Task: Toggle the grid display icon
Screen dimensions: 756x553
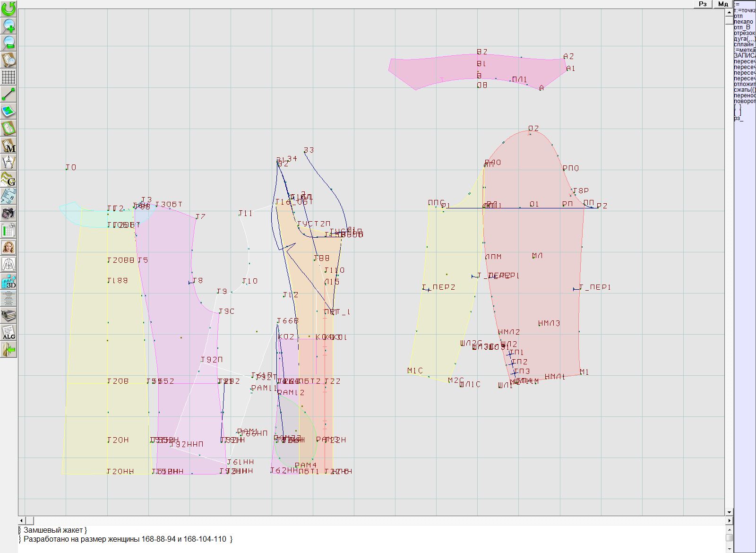Action: point(9,77)
